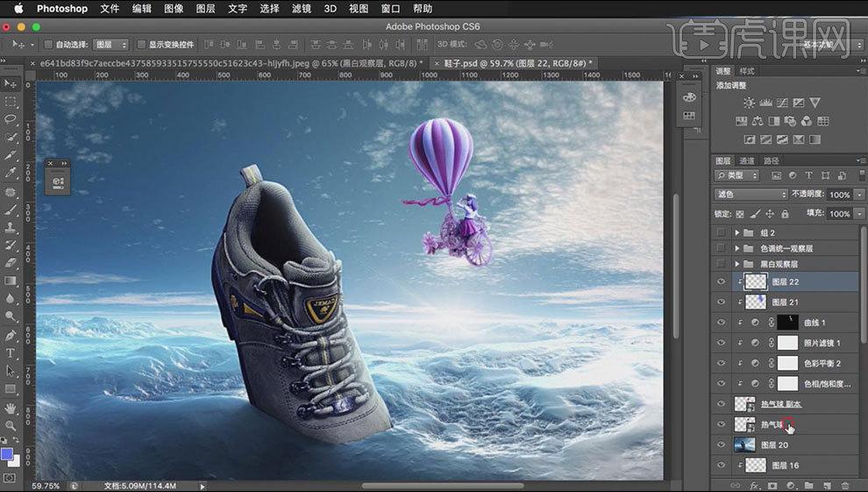Hide the 照片滤镜 1 layer
This screenshot has height=492, width=868.
click(x=721, y=343)
